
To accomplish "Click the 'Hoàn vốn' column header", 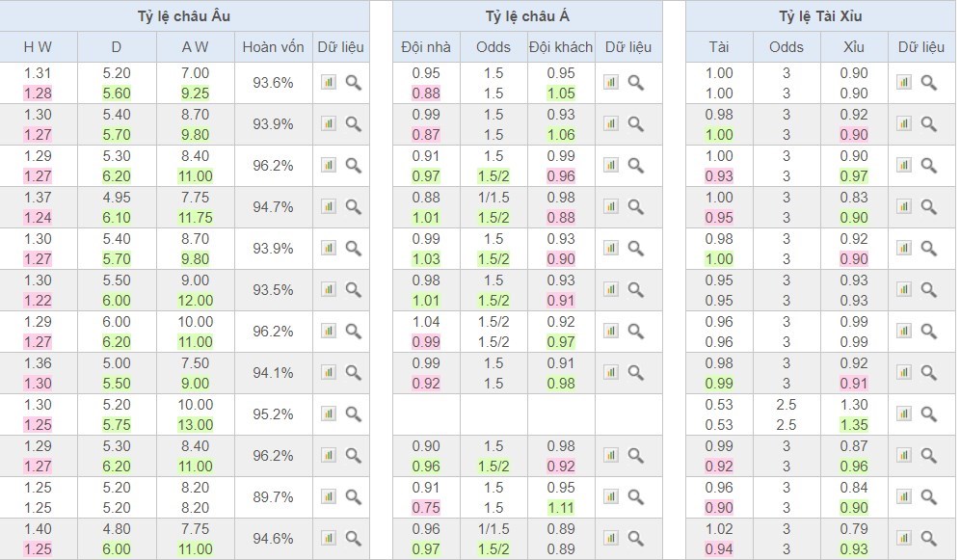I will pos(273,47).
